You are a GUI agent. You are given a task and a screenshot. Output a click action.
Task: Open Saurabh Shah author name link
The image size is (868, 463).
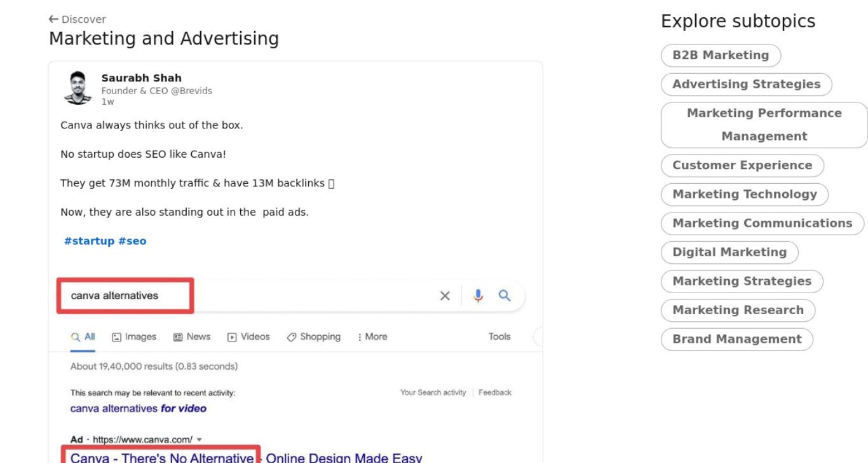click(141, 78)
